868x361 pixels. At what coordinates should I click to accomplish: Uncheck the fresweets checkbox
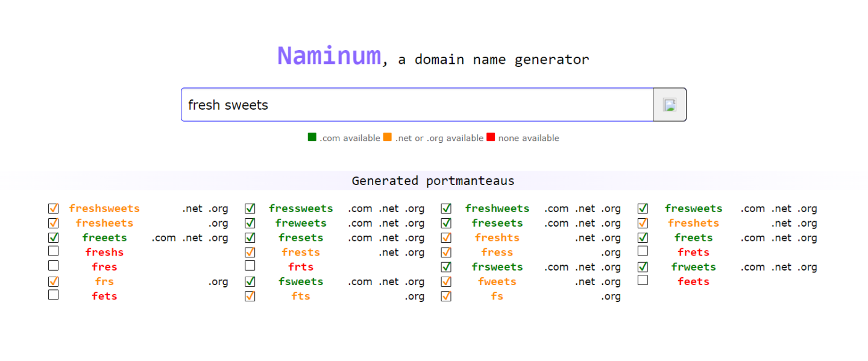pos(643,209)
